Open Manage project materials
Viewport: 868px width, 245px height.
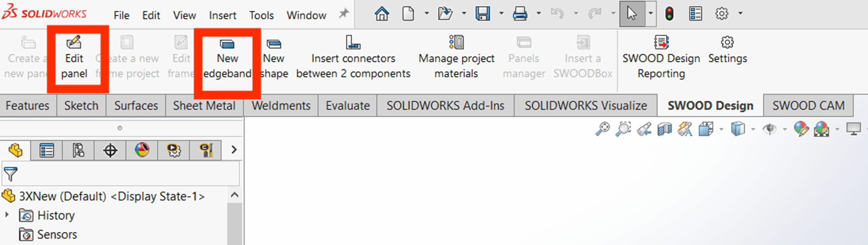[456, 57]
